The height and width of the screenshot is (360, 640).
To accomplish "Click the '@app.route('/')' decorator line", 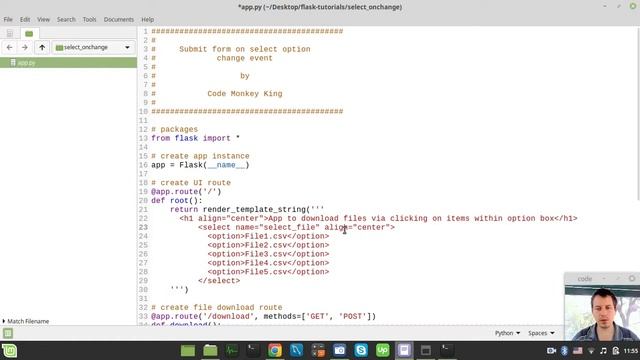I will 186,191.
